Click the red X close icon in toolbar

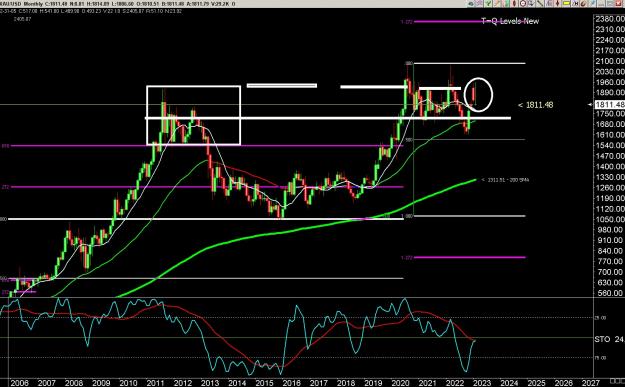pos(619,4)
